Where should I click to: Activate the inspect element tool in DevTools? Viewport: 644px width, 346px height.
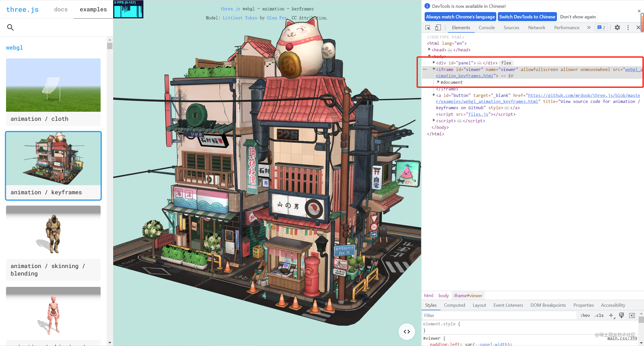coord(428,27)
